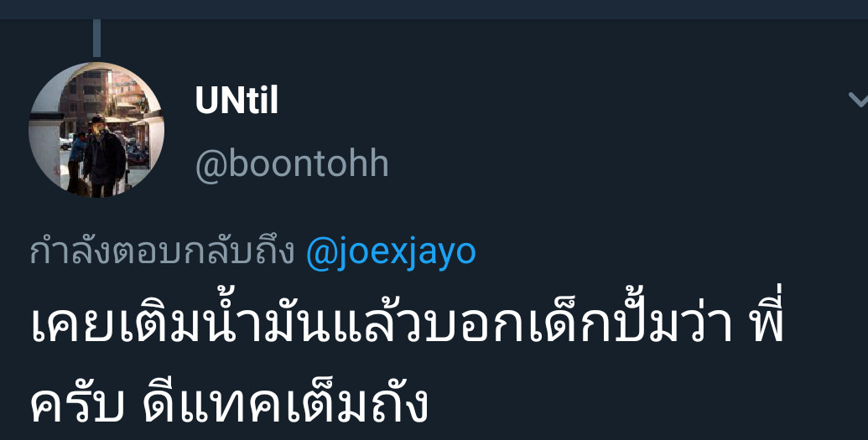This screenshot has width=868, height=440.
Task: Click the display name UNtil
Action: tap(236, 101)
